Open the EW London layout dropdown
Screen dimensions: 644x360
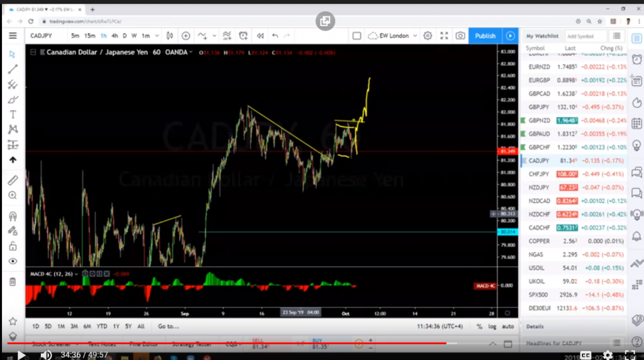click(x=392, y=36)
